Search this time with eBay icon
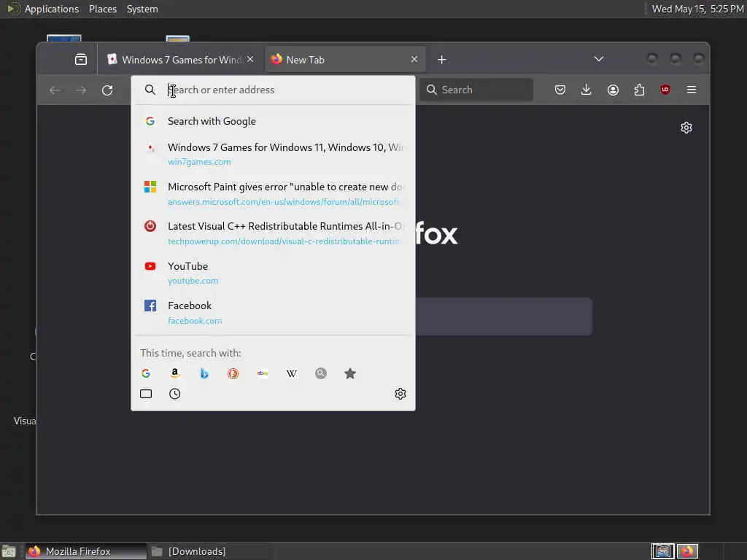Image resolution: width=747 pixels, height=560 pixels. (x=263, y=373)
